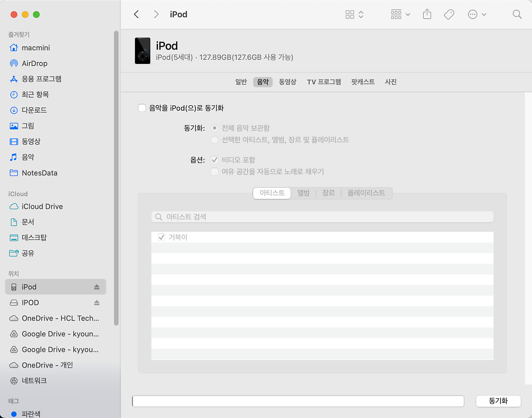Switch to the 사진 tab

(x=391, y=82)
